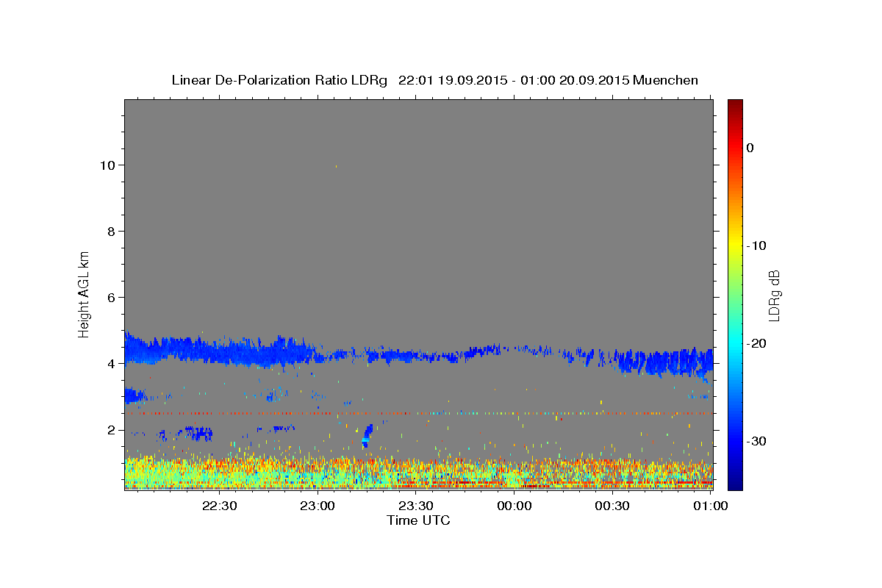Image resolution: width=882 pixels, height=588 pixels.
Task: Click the 23:00 time tick label
Action: point(318,506)
